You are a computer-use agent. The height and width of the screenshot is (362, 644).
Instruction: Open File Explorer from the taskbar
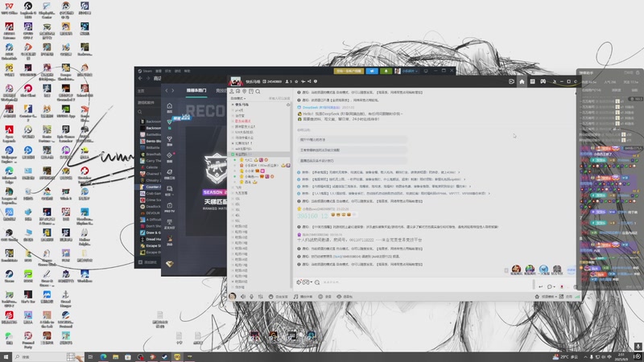[x=116, y=357]
